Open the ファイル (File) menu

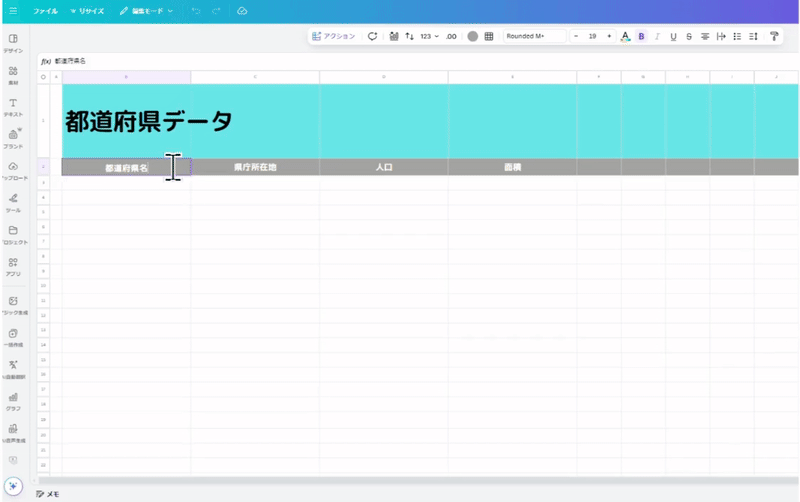pos(45,11)
